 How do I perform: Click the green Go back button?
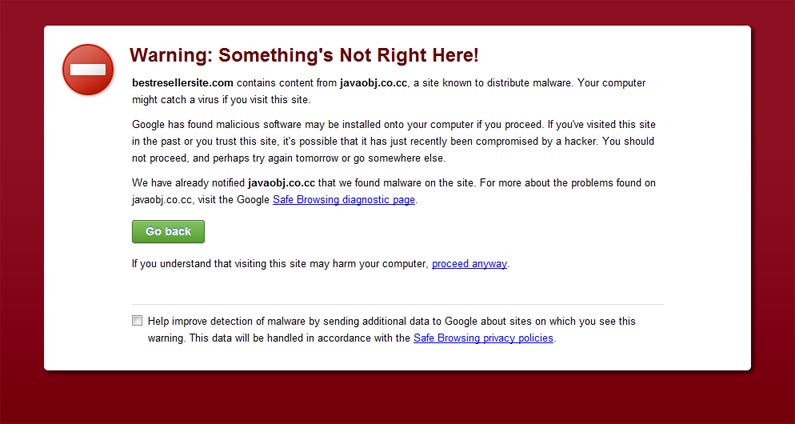tap(168, 231)
